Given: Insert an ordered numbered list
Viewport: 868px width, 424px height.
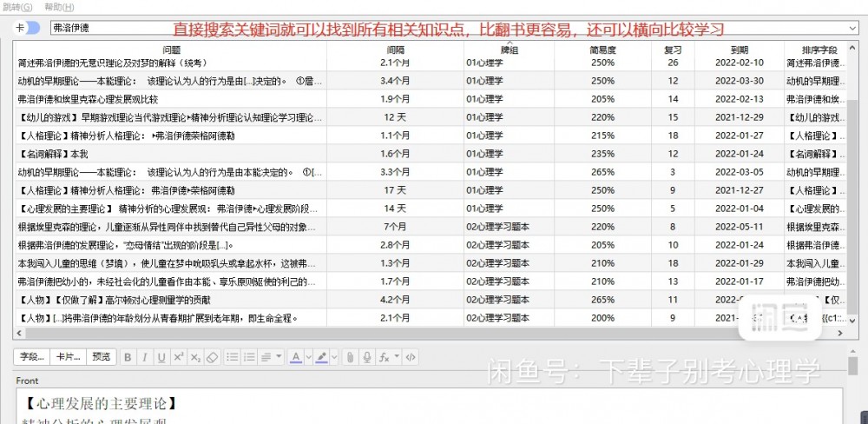Looking at the screenshot, I should [x=249, y=357].
